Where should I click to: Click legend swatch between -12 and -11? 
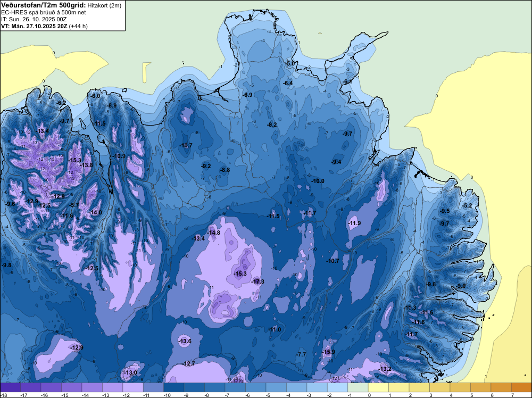click(133, 387)
